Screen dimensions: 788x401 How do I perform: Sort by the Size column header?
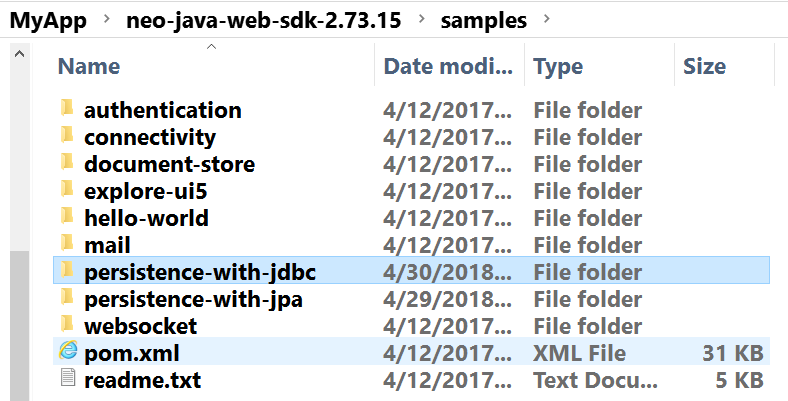click(x=704, y=67)
